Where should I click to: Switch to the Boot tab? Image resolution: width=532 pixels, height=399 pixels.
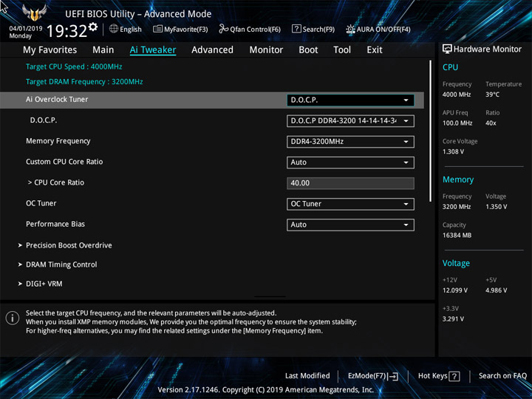pos(308,50)
